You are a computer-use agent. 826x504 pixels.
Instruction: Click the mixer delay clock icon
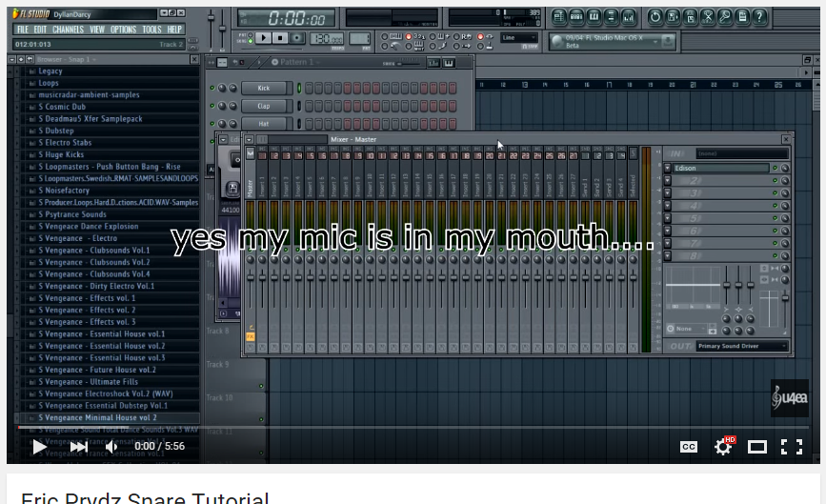(671, 329)
